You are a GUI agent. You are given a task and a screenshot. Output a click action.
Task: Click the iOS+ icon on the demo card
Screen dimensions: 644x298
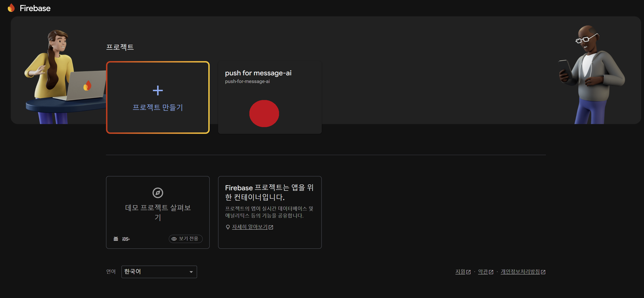point(126,239)
